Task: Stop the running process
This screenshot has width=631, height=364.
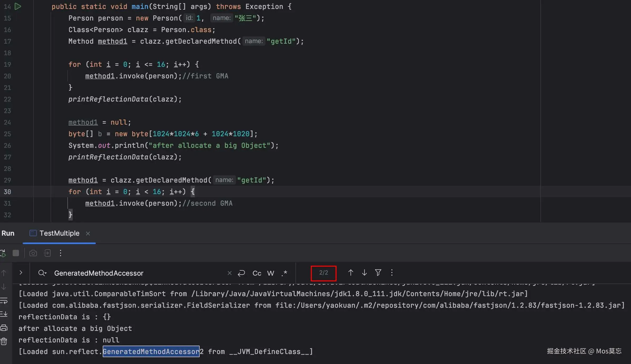Action: pos(16,253)
